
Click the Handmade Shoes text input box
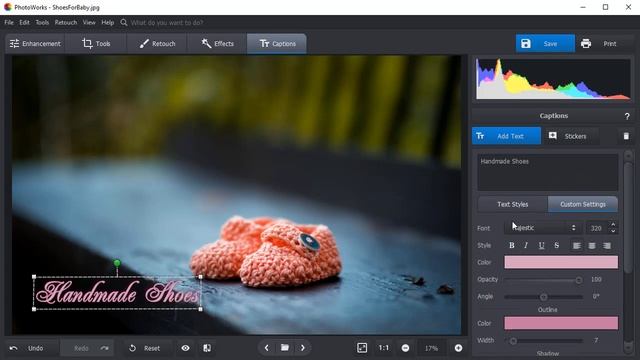tap(547, 172)
